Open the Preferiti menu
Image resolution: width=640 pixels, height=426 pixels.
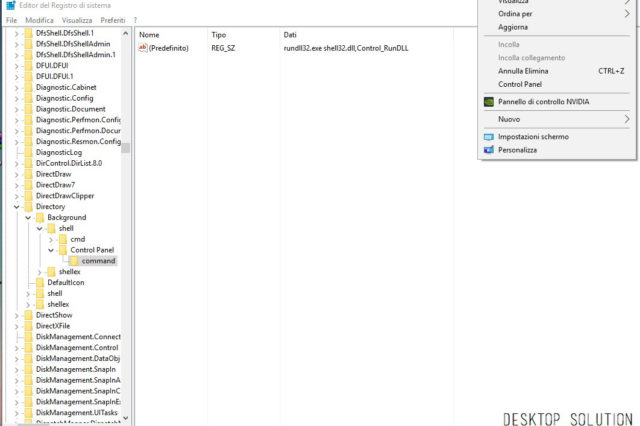[x=113, y=20]
